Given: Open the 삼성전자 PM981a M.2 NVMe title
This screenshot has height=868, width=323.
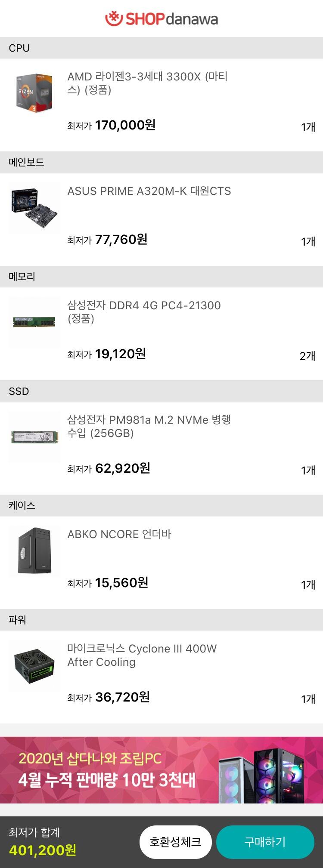Looking at the screenshot, I should click(149, 426).
